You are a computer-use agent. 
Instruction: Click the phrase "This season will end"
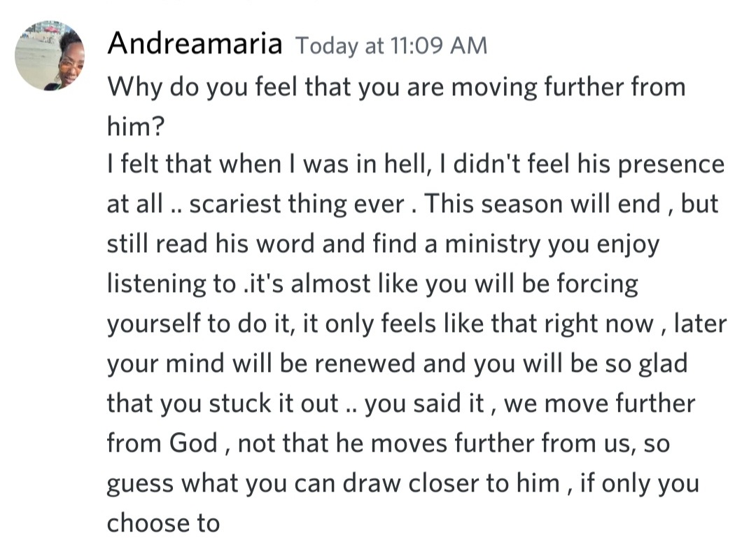543,204
